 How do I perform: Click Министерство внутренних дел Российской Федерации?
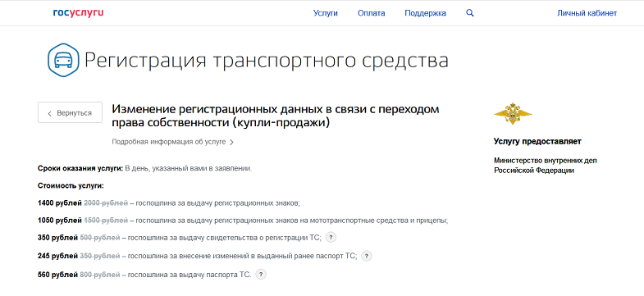point(546,166)
